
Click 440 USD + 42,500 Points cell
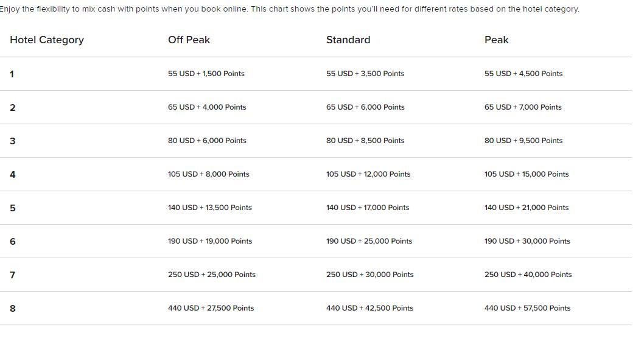(x=369, y=308)
